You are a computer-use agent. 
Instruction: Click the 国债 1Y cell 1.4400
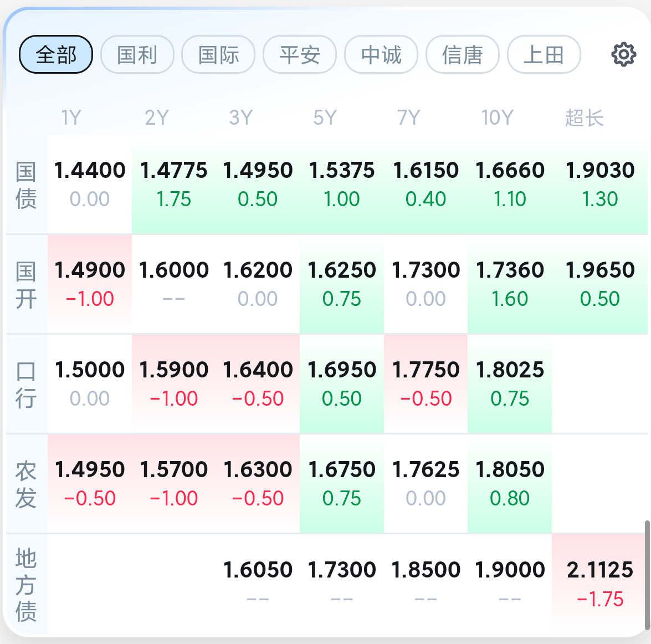tap(90, 185)
